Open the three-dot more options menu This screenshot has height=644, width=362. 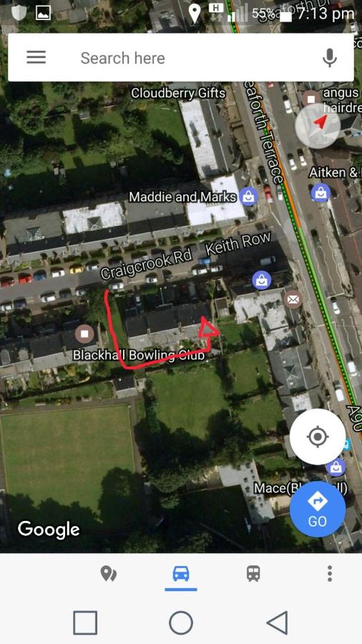click(x=330, y=573)
